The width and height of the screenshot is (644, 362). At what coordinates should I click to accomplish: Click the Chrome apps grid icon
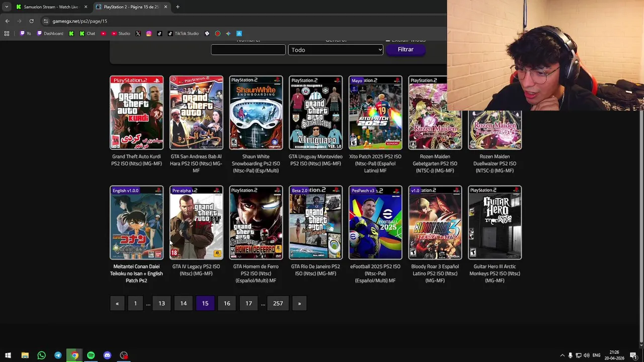7,34
